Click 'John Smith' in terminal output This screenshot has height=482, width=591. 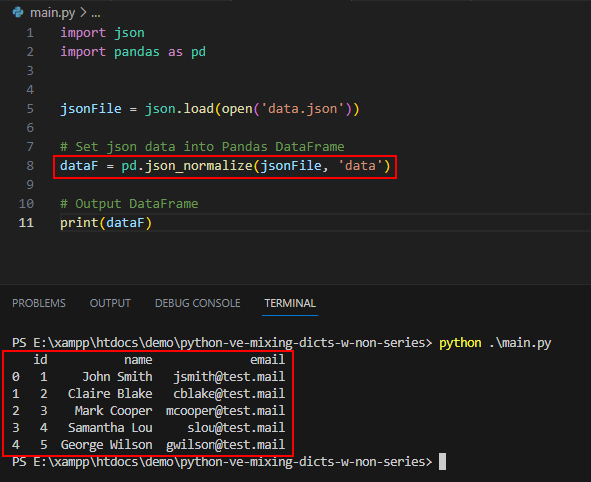click(x=117, y=377)
